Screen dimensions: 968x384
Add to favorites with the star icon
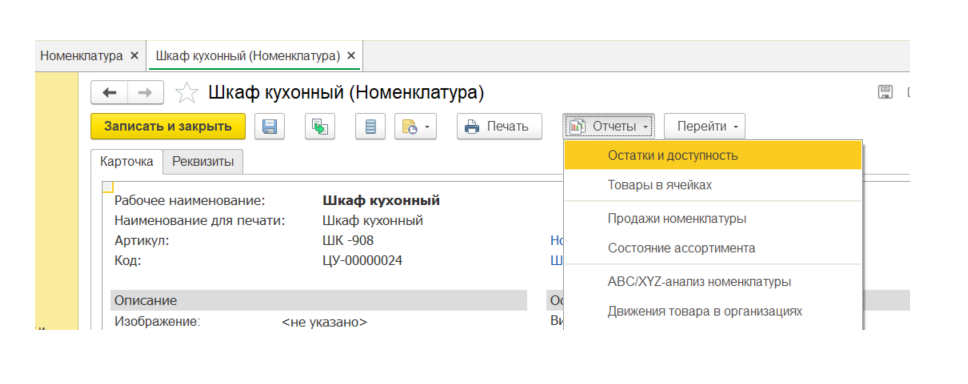point(186,93)
